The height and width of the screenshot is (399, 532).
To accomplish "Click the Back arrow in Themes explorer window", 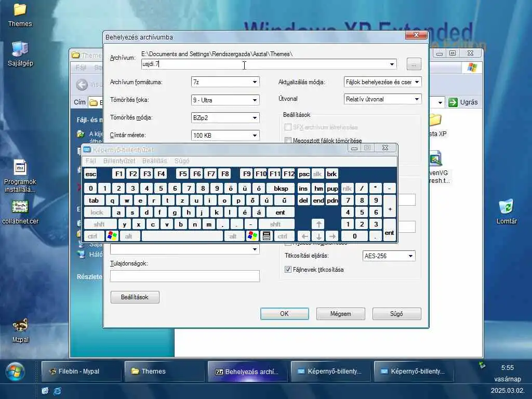I will pyautogui.click(x=82, y=85).
